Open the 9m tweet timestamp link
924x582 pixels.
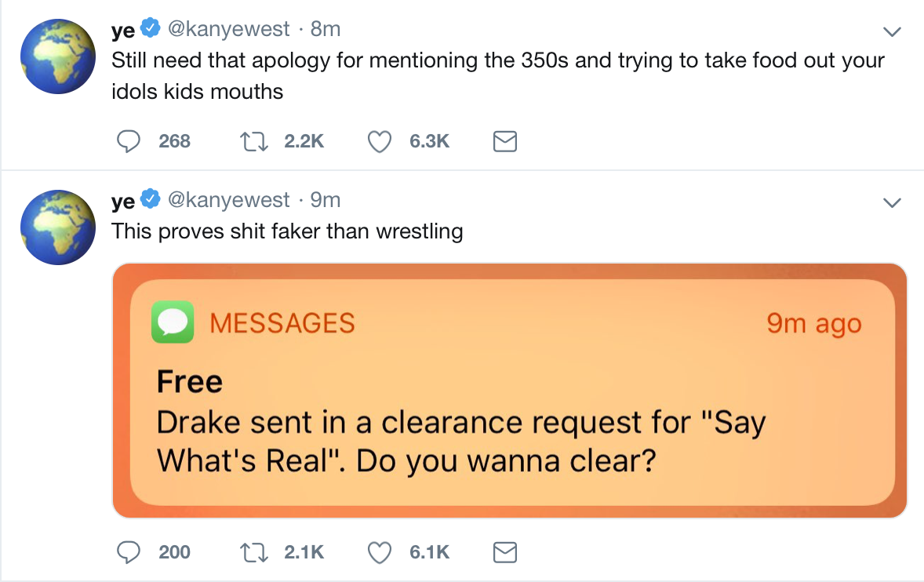pos(325,201)
